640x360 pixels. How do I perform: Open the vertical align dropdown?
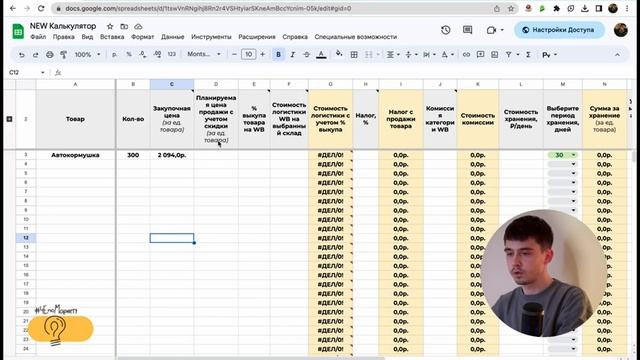click(411, 54)
